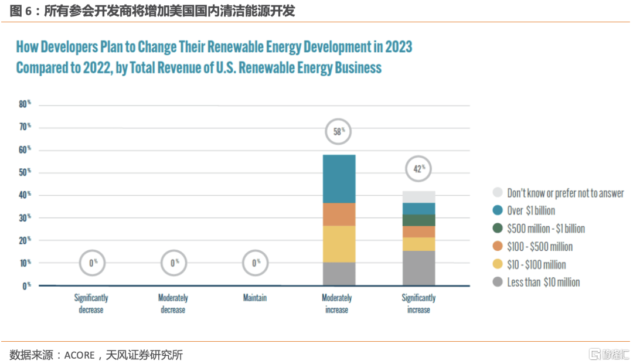
Task: Click green segment of Significantly increase bar
Action: (x=418, y=220)
